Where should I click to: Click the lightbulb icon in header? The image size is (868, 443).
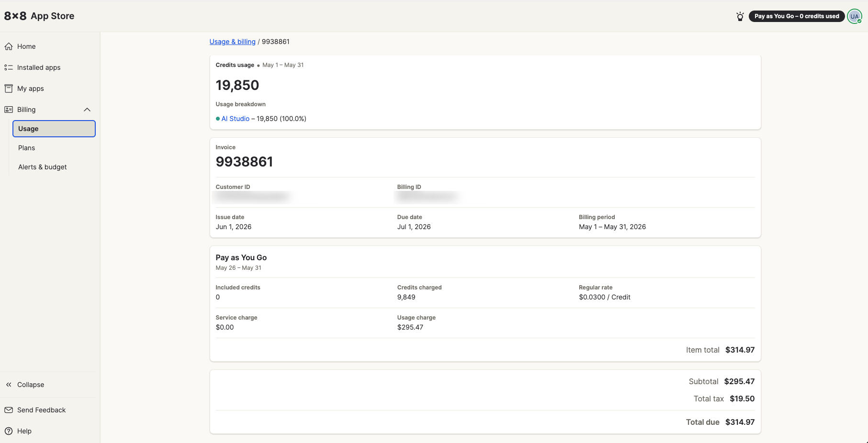coord(740,16)
